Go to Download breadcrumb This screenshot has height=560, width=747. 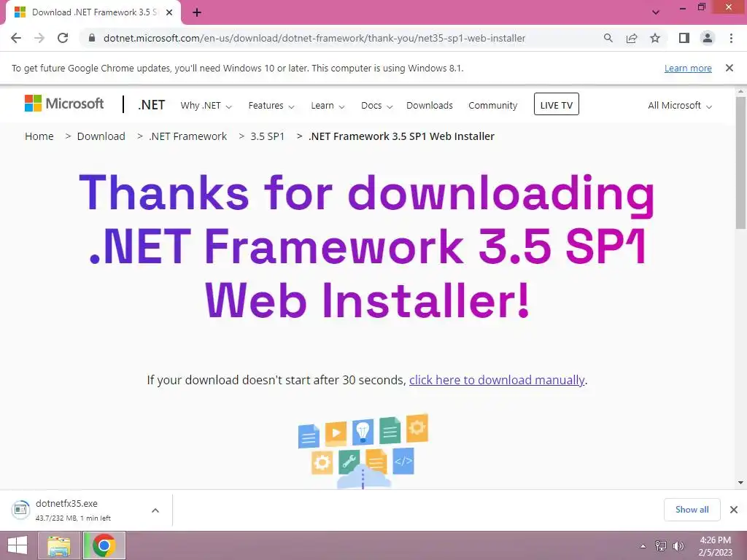pyautogui.click(x=101, y=136)
